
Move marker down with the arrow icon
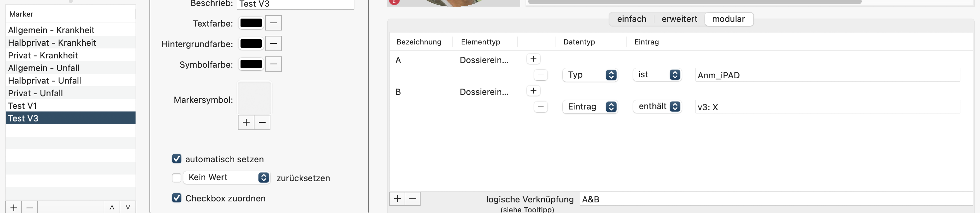pos(128,207)
